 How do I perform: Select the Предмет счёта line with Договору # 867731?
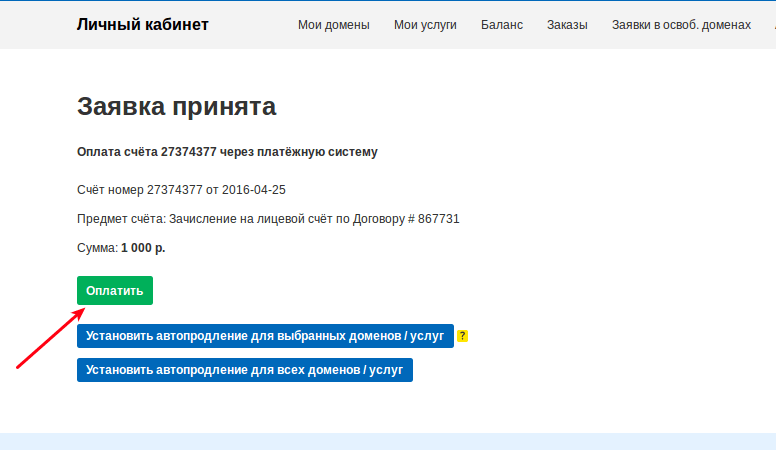(268, 219)
